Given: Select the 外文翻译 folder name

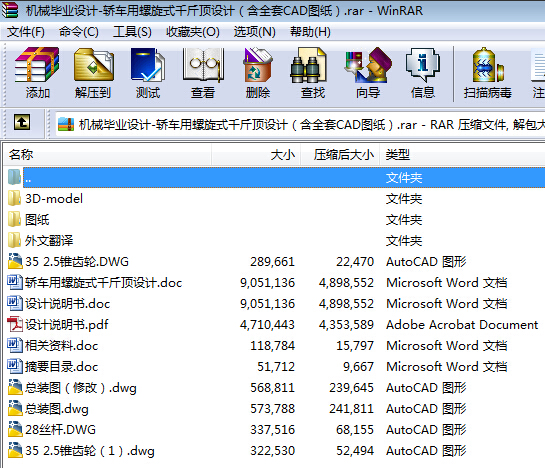Looking at the screenshot, I should (49, 241).
